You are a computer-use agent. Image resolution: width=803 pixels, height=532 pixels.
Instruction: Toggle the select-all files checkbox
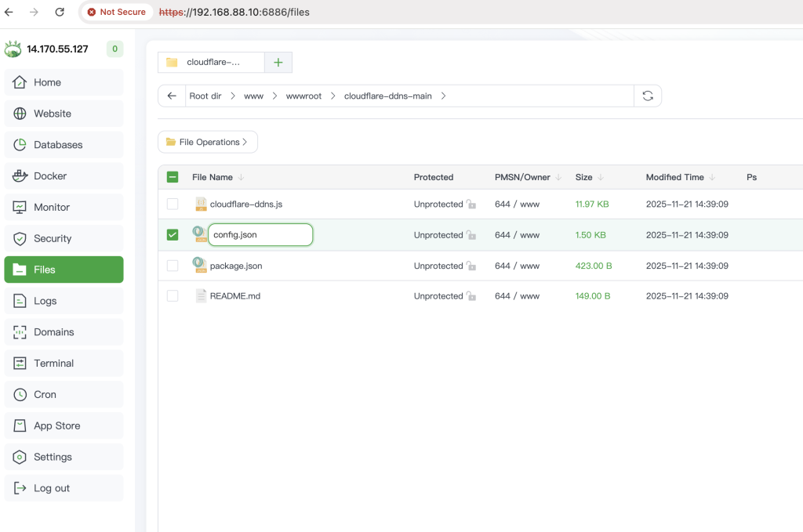(173, 177)
